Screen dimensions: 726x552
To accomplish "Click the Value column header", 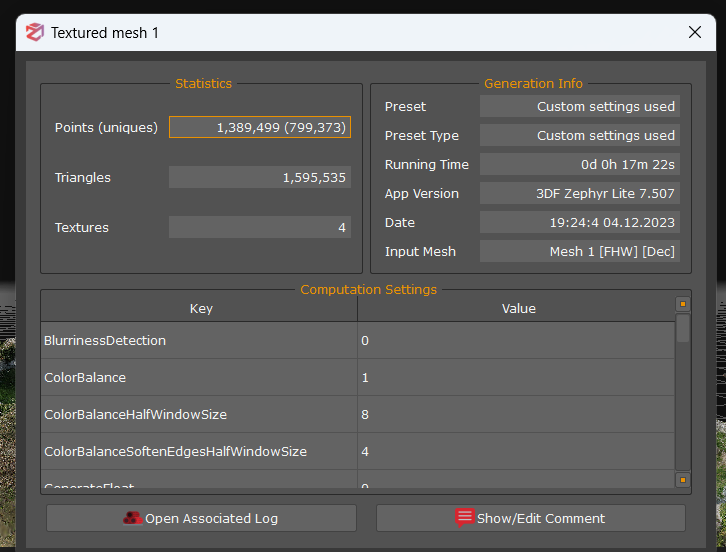I will pyautogui.click(x=517, y=309).
